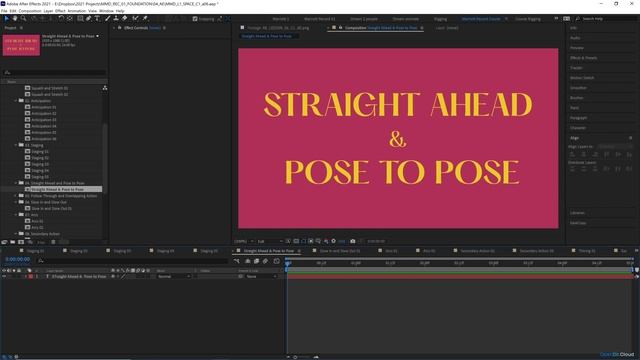Viewport: 640px width, 360px height.
Task: Open the Layer menu
Action: pyautogui.click(x=48, y=11)
